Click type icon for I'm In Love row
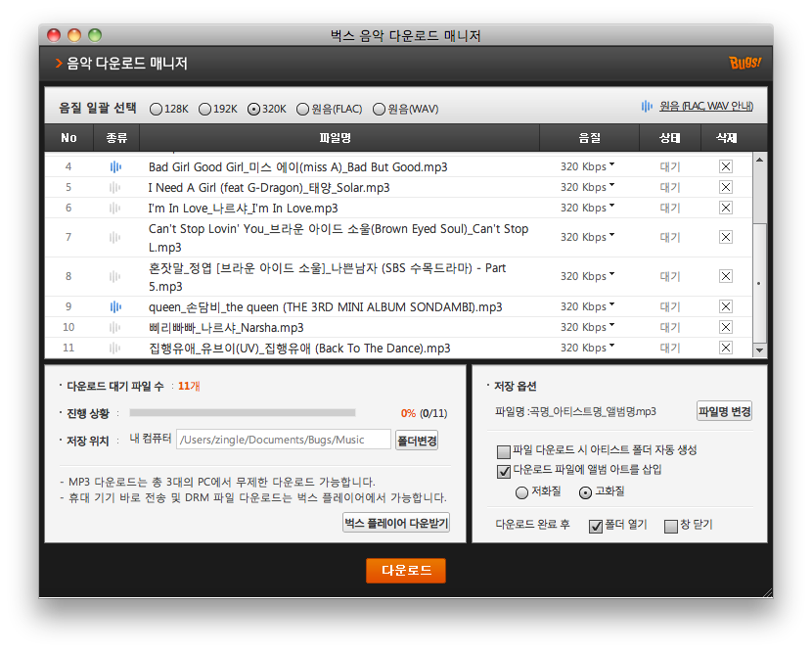812x652 pixels. point(115,208)
